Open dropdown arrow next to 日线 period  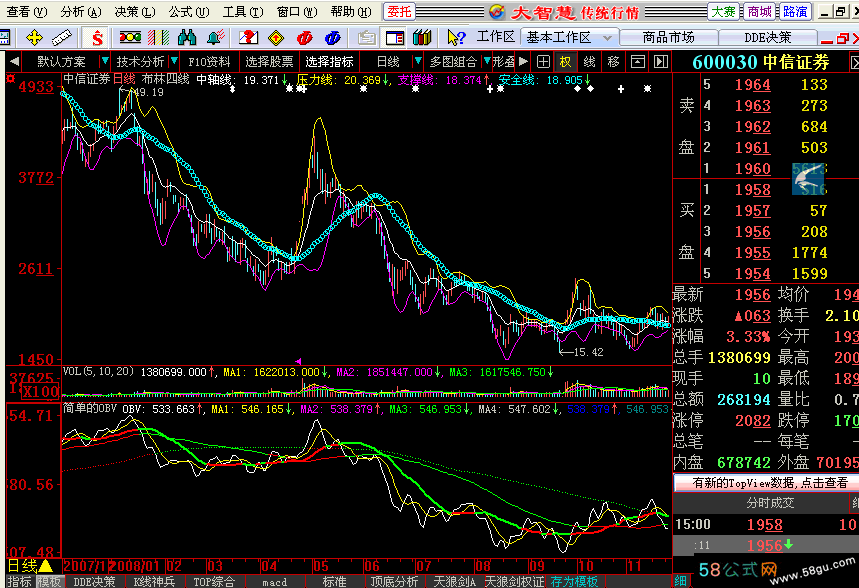pos(418,61)
